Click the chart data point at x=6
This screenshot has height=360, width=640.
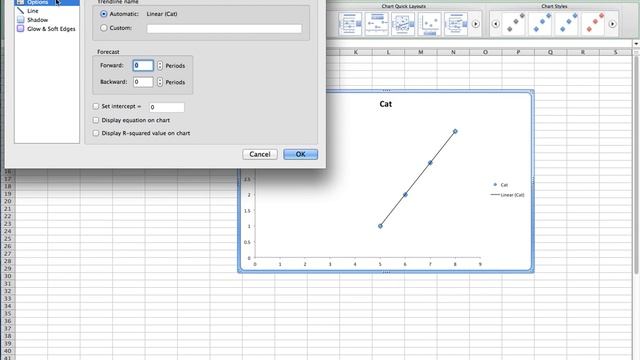pyautogui.click(x=405, y=195)
